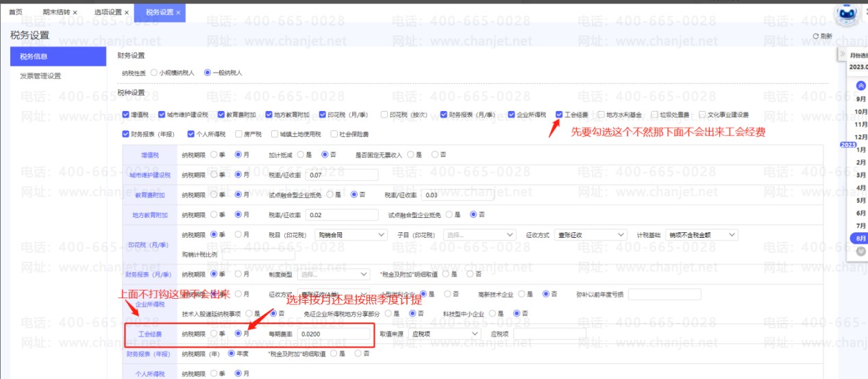Image resolution: width=868 pixels, height=379 pixels.
Task: Enable the 城镇土地使用税 checkbox
Action: tap(274, 134)
